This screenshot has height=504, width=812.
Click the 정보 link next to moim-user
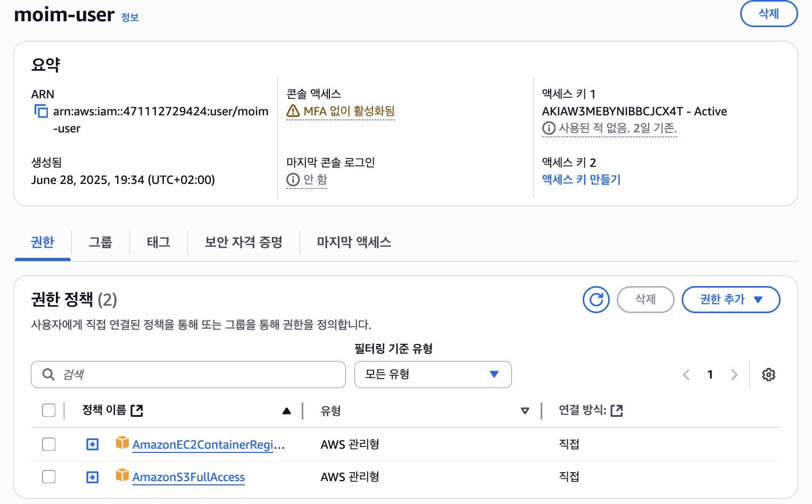(x=130, y=17)
